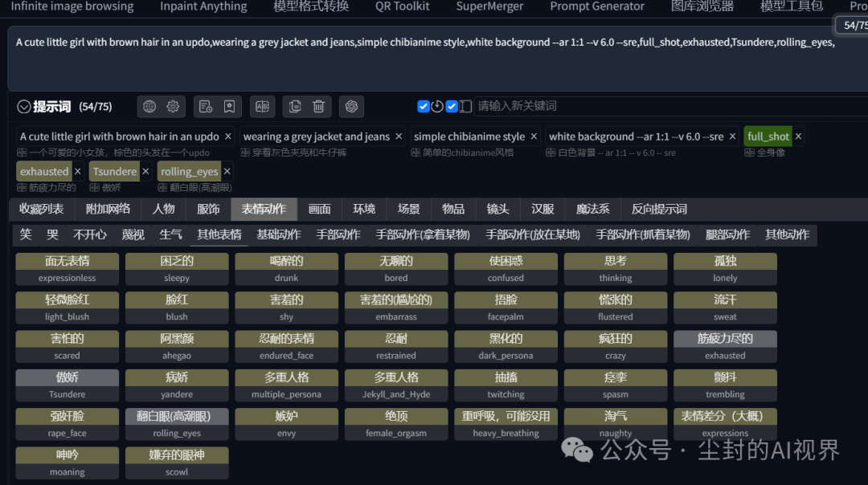Toggle the second blue checkbox near the keyword input
Screen dimensions: 868x485
coord(452,106)
